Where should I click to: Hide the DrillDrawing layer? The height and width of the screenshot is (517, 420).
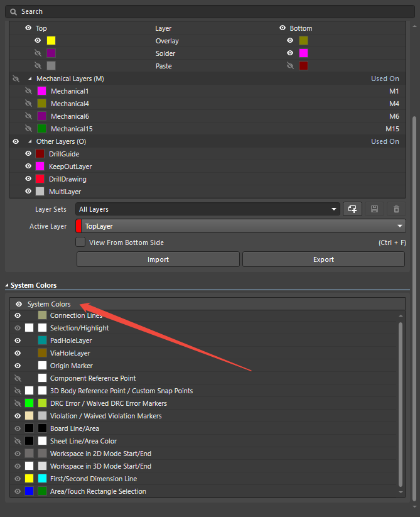point(28,178)
